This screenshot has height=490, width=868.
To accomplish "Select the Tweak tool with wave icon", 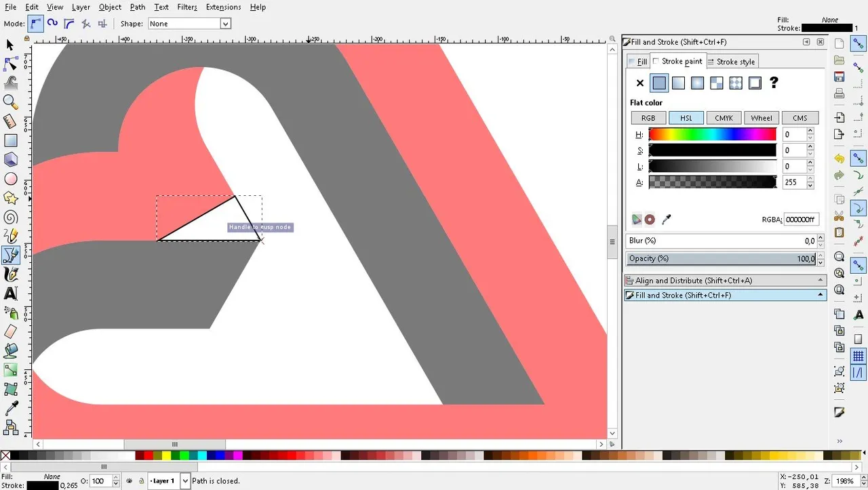I will click(x=10, y=83).
